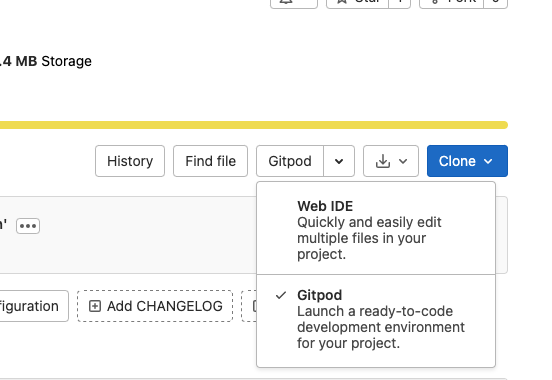
Task: Click Add CHANGELOG button
Action: pyautogui.click(x=155, y=306)
